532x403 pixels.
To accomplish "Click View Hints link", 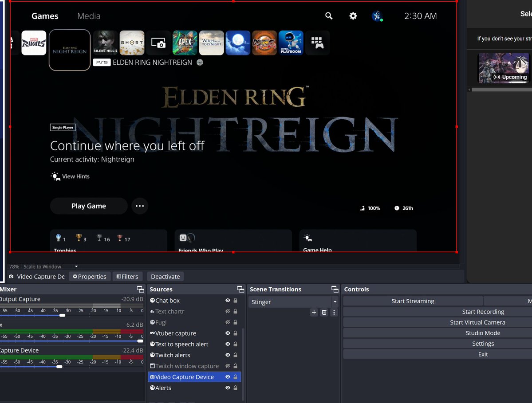I will 70,176.
